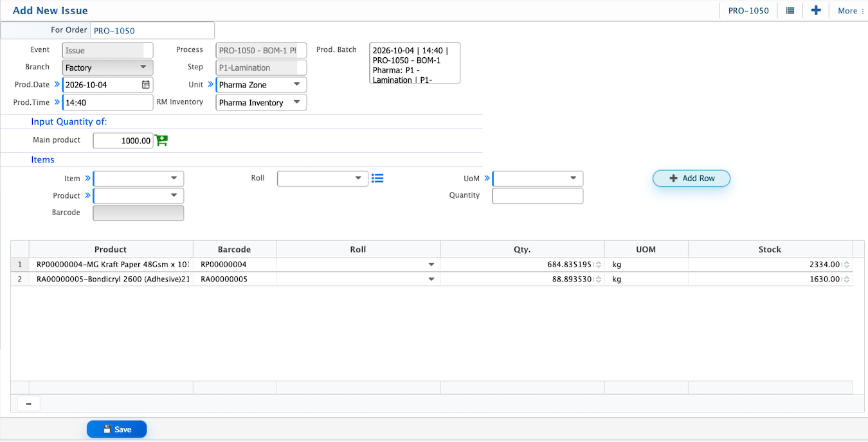This screenshot has width=868, height=442.
Task: Click the Stock column header
Action: click(770, 249)
